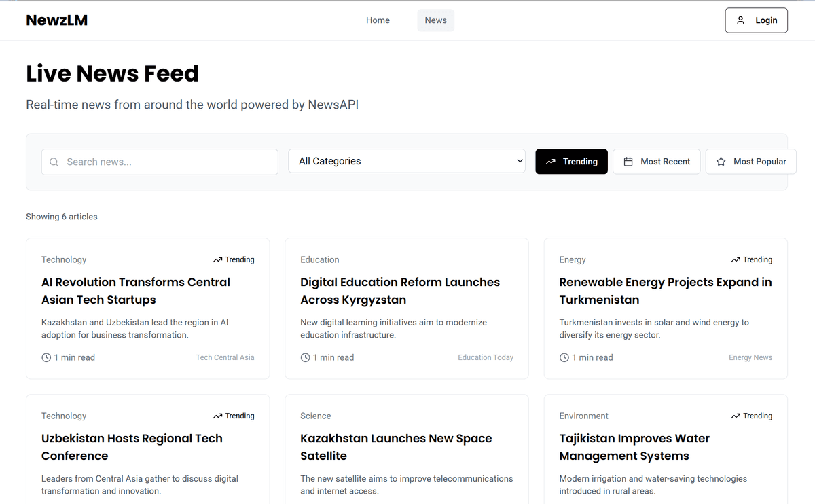Screen dimensions: 815x504
Task: Click the trending arrow icon in the Trending filter
Action: tap(551, 162)
